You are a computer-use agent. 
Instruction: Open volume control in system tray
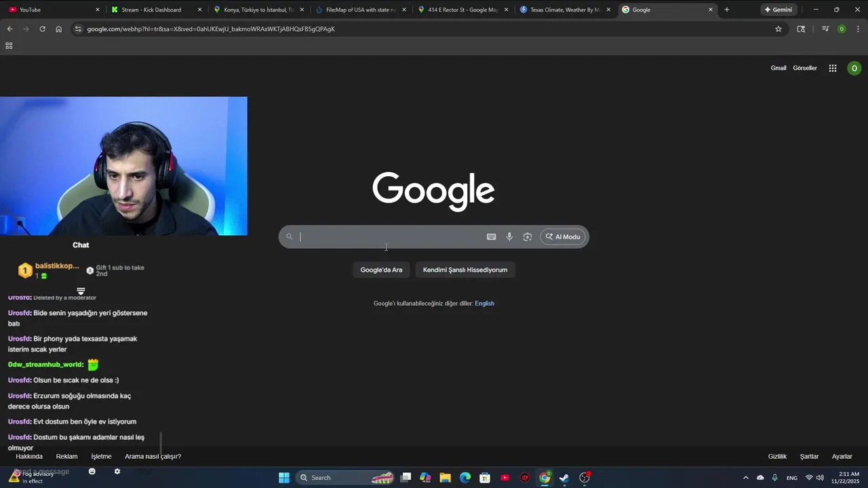point(820,478)
